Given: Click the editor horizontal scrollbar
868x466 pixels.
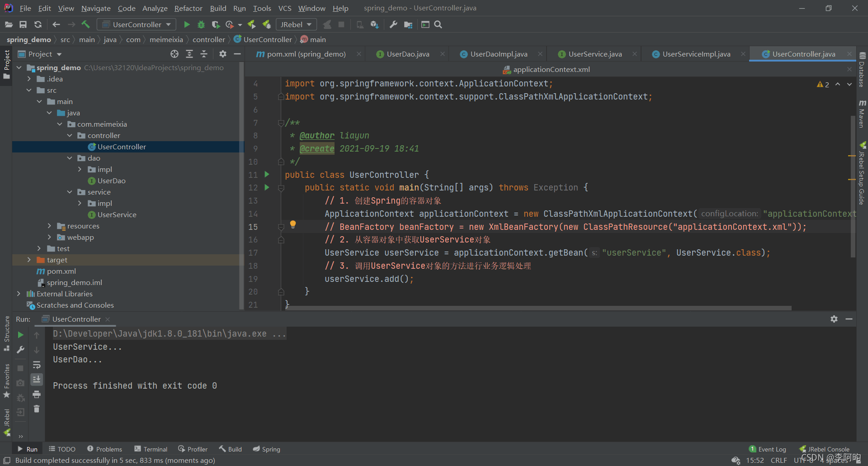Looking at the screenshot, I should coord(538,308).
